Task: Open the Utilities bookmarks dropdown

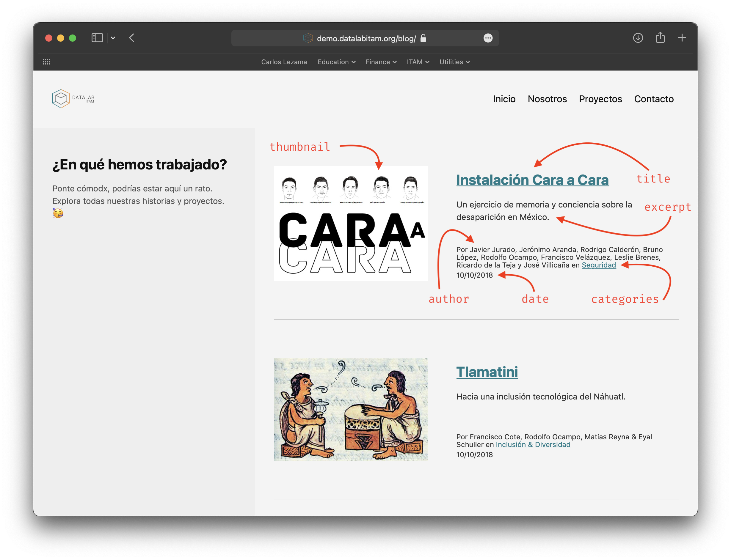Action: [454, 62]
